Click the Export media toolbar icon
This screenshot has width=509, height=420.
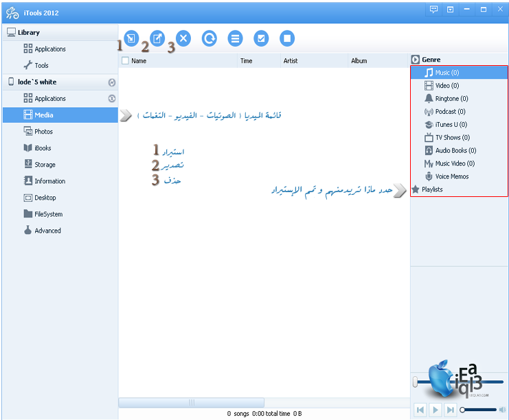point(157,38)
